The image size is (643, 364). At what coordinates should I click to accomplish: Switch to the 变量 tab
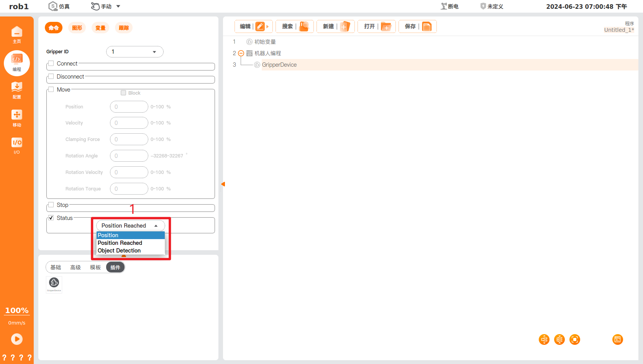coord(100,28)
